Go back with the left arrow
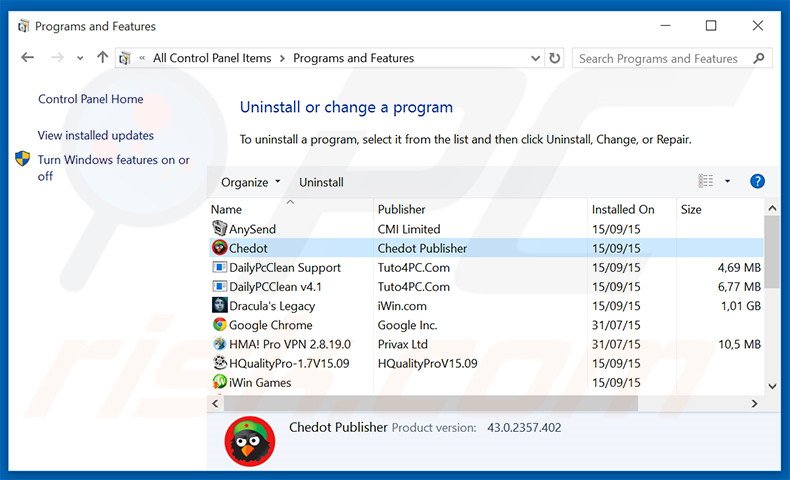 pos(28,58)
